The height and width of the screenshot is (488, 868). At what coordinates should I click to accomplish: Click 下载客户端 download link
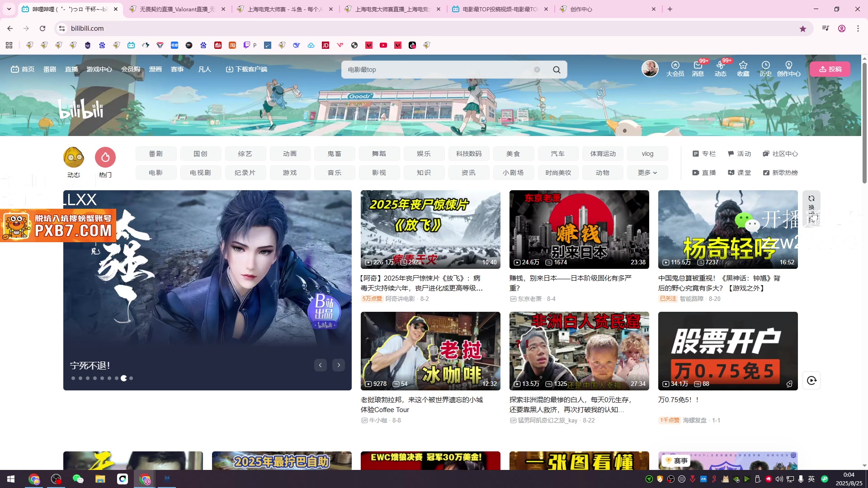pos(247,69)
